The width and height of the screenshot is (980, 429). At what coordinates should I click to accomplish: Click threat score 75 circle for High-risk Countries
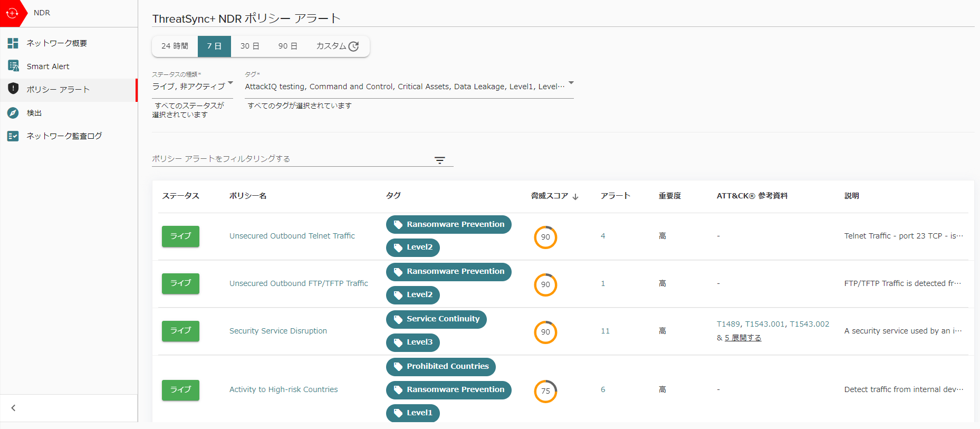[x=545, y=391]
